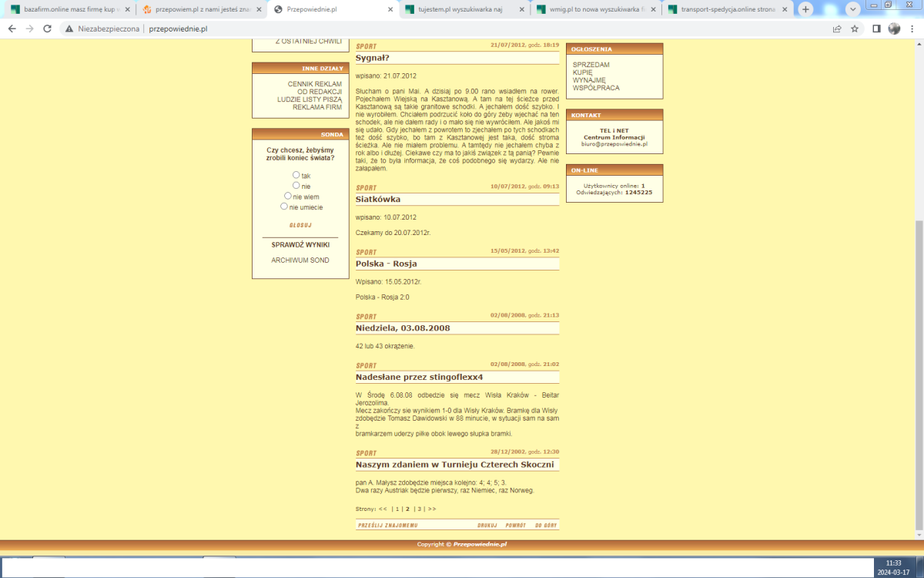
Task: Open the Chrome three-dot menu
Action: [912, 29]
